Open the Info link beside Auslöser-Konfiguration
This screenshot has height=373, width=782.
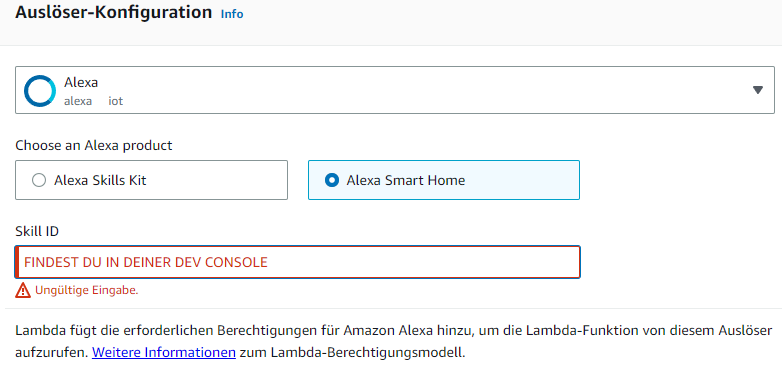coord(232,14)
